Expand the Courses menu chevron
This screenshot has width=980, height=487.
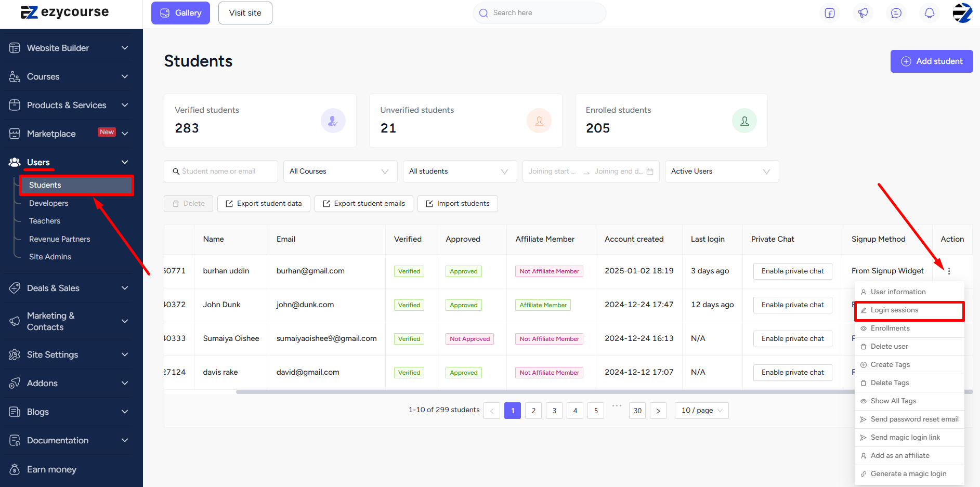click(x=125, y=76)
